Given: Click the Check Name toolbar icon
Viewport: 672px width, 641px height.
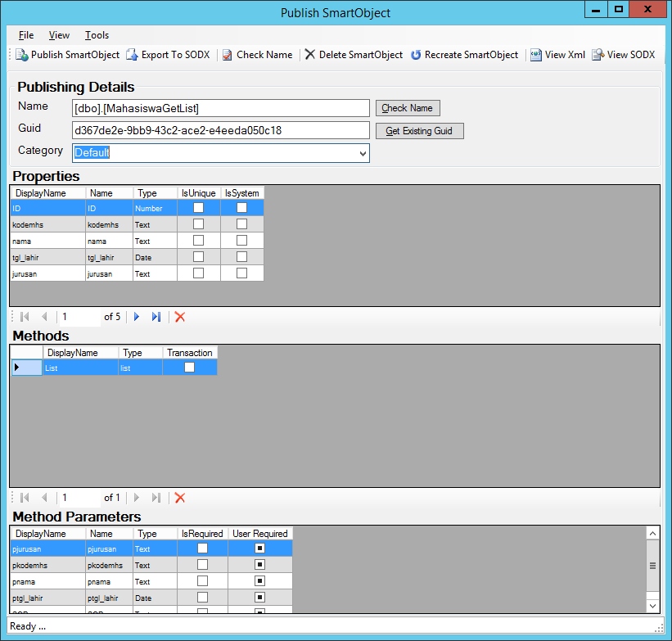Looking at the screenshot, I should click(x=228, y=55).
